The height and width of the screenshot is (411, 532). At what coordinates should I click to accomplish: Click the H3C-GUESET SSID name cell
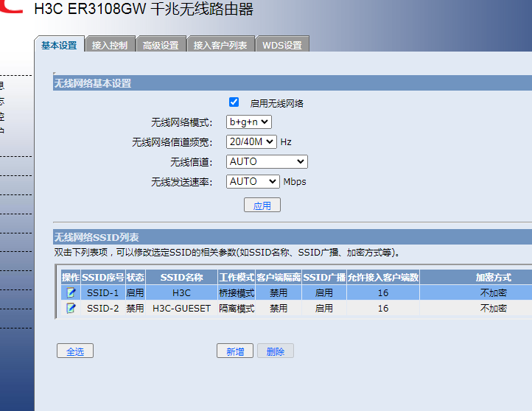pyautogui.click(x=181, y=308)
